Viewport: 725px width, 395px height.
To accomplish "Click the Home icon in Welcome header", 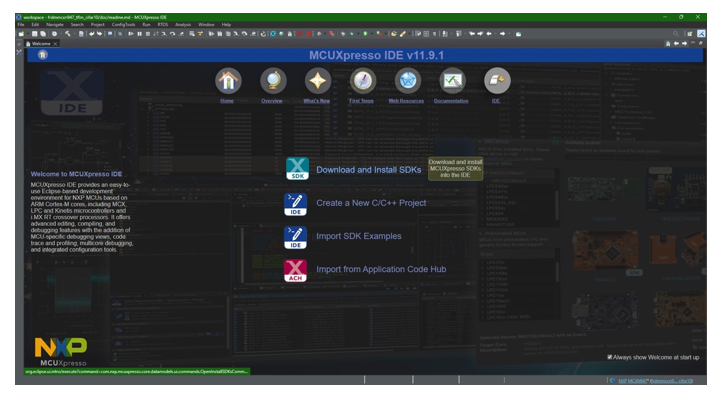I will click(x=43, y=55).
